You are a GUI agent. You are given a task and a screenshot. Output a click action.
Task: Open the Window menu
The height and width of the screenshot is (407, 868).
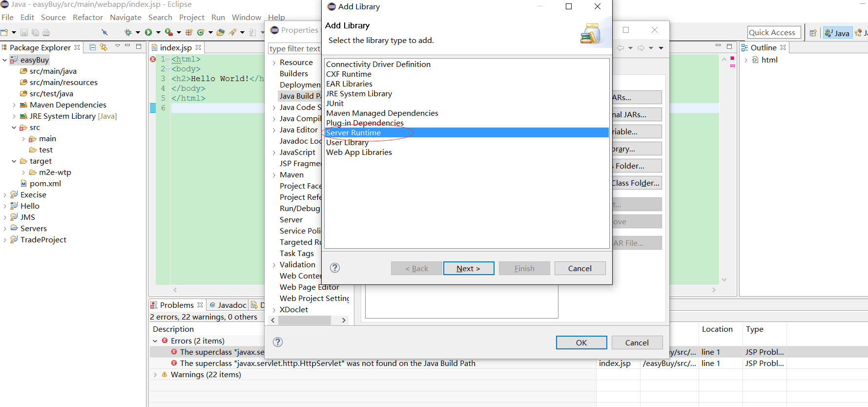click(246, 17)
